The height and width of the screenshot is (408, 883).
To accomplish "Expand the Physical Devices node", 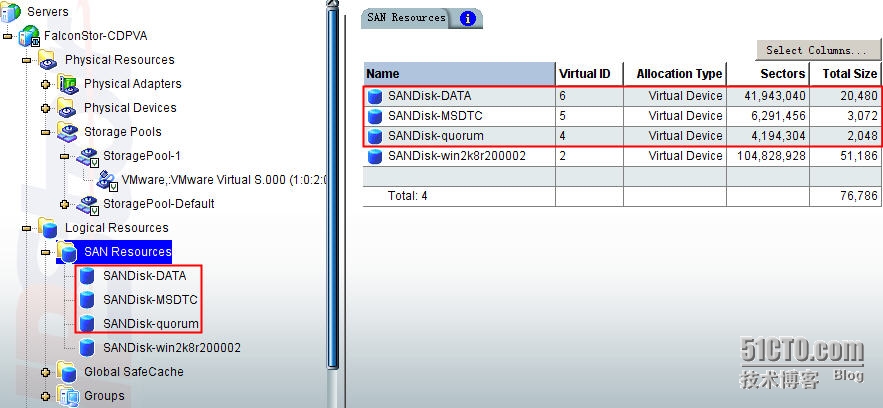I will pyautogui.click(x=46, y=108).
